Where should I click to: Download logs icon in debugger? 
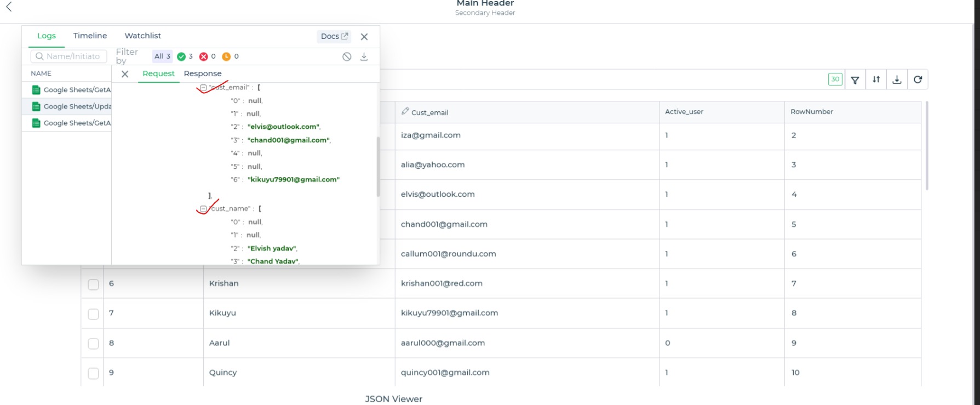click(x=364, y=56)
